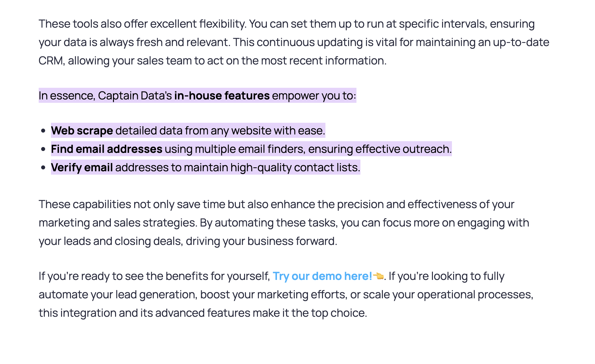
Task: Click the bullet before 'Verify email'
Action: pos(43,168)
